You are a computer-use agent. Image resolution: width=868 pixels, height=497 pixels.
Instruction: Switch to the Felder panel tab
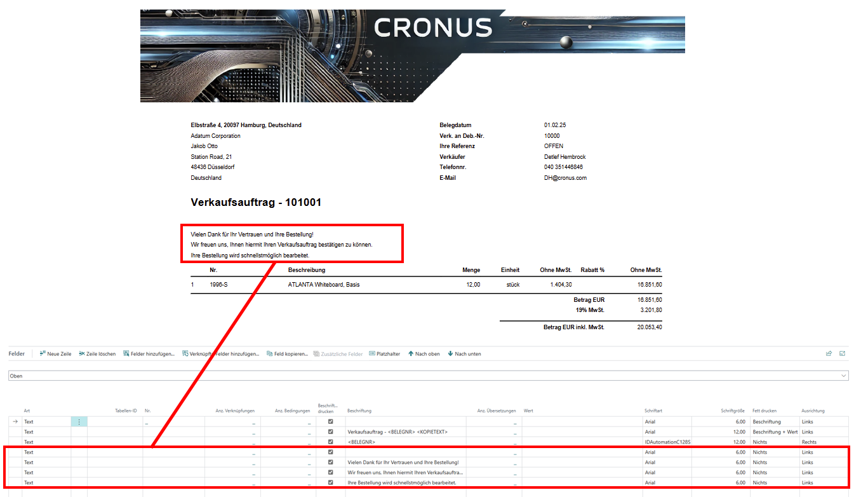click(16, 353)
